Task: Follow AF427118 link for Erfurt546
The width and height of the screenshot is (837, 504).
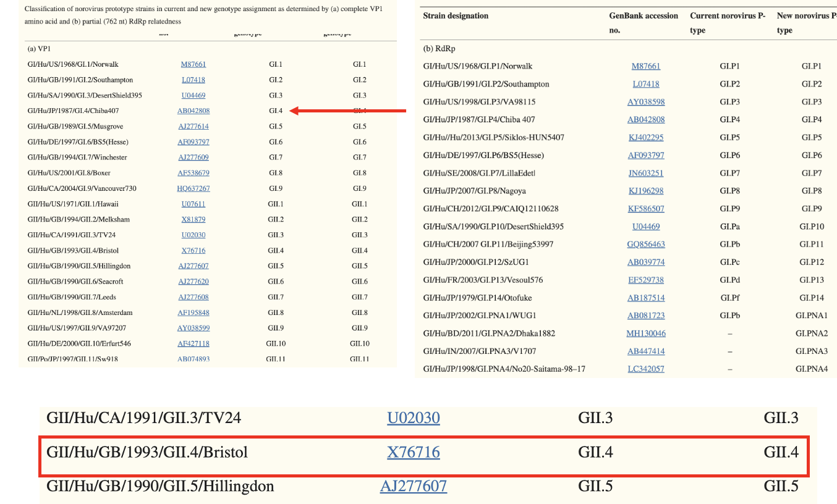Action: click(193, 343)
